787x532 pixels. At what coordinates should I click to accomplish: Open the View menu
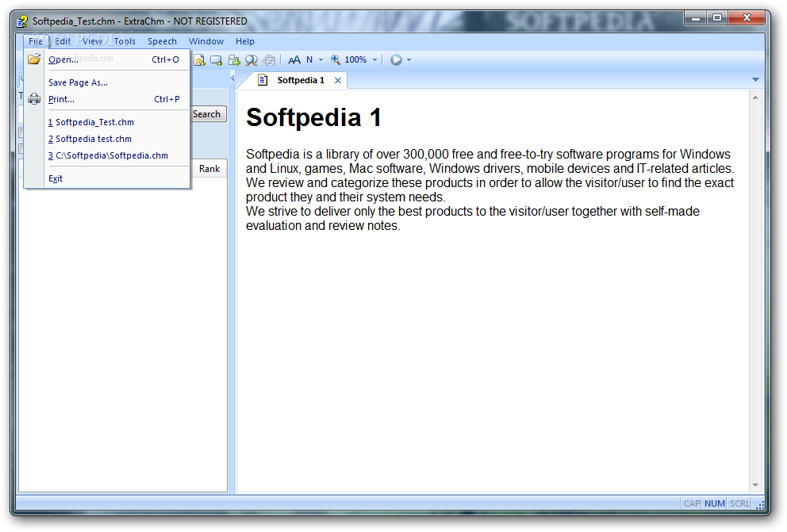click(x=92, y=41)
